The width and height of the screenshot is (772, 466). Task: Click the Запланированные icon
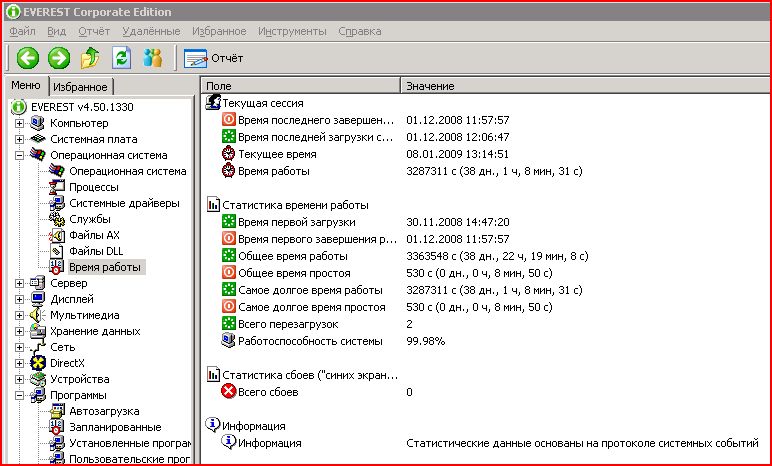click(57, 427)
